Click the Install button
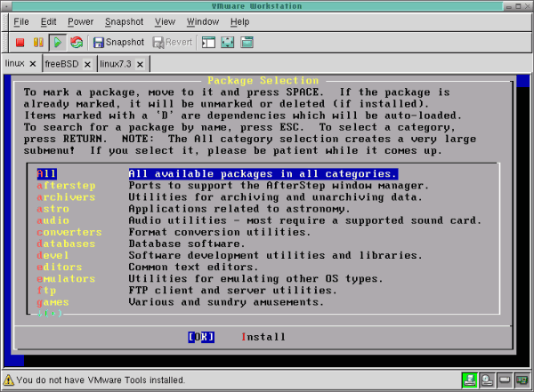The image size is (534, 392). [x=263, y=337]
